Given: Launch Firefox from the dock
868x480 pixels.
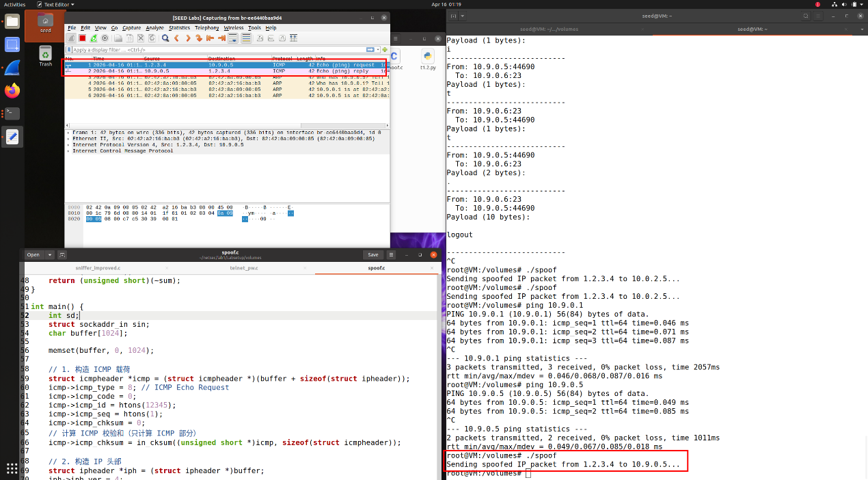Looking at the screenshot, I should coord(12,90).
